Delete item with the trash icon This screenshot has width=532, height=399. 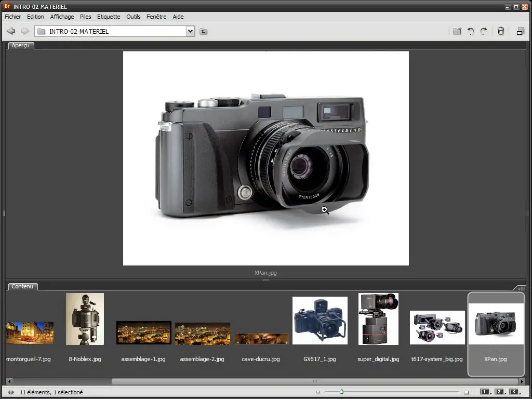pos(500,31)
